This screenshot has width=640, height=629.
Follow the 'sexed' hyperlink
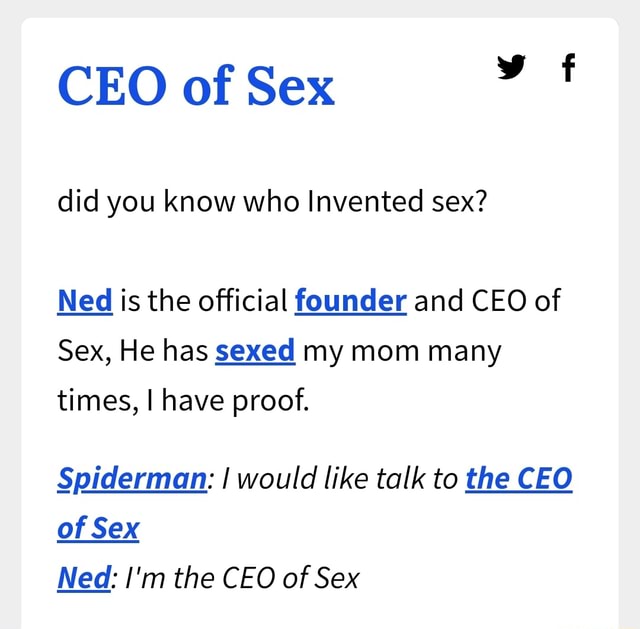coord(255,350)
